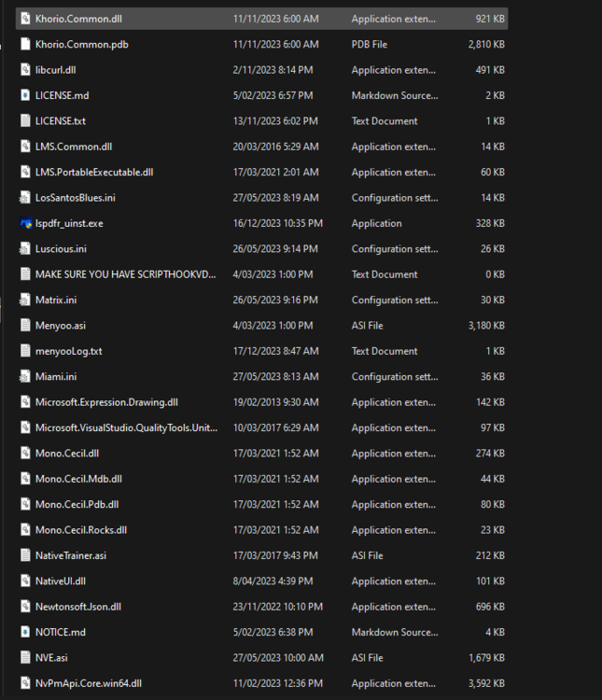This screenshot has width=602, height=700.
Task: Click the Microsoft.Expression.Drawing.dll file icon
Action: (25, 401)
